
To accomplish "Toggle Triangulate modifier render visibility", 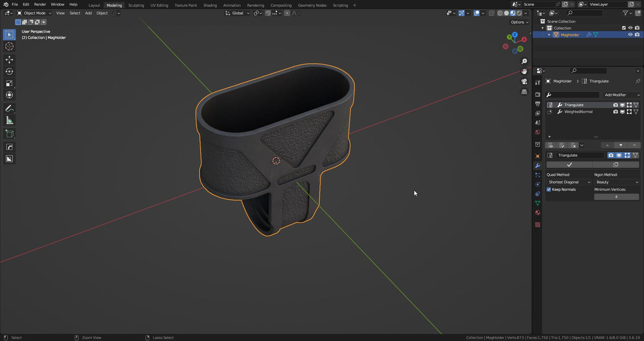I will (x=615, y=105).
